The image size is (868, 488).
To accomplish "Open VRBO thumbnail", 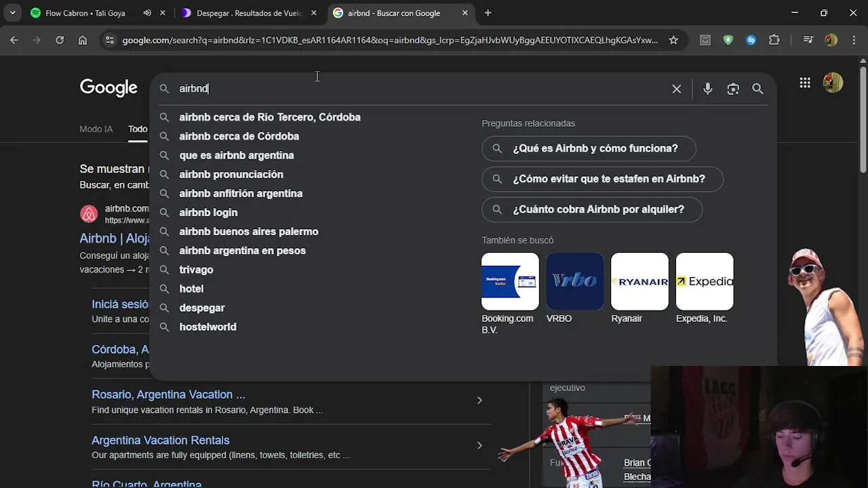I will [575, 281].
